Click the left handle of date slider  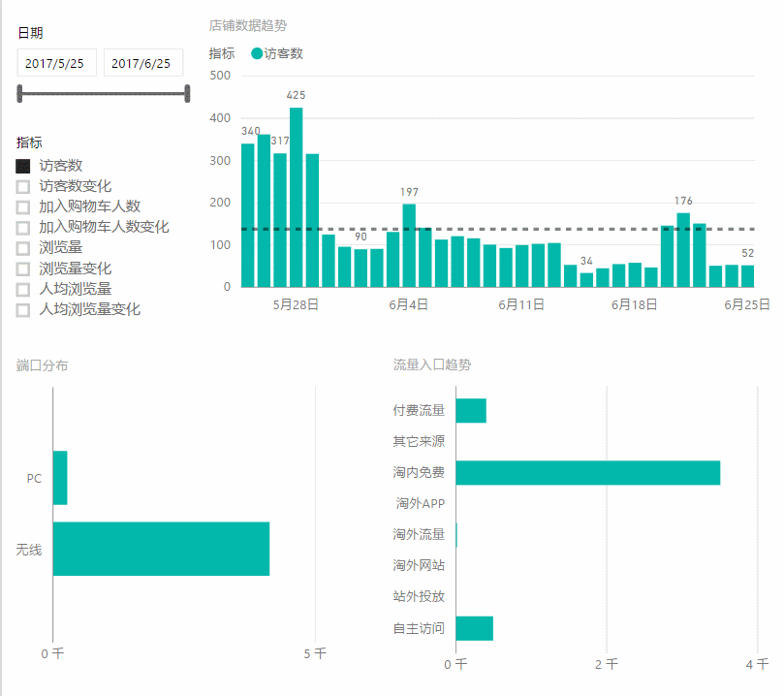(19, 93)
